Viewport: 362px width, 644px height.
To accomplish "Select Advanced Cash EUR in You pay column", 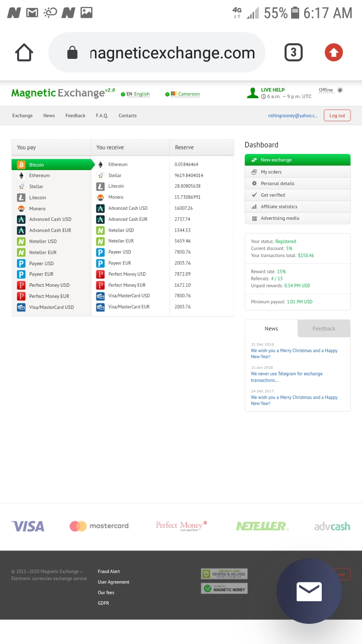I will coord(50,230).
